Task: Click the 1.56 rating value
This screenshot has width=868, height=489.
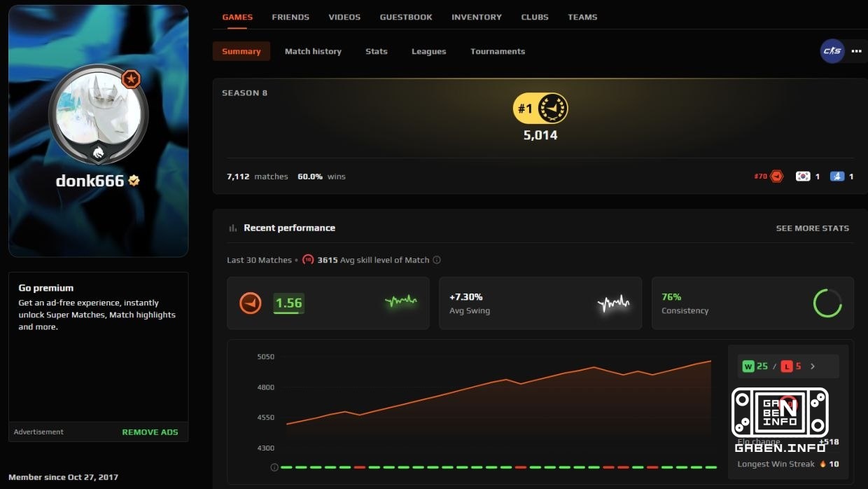Action: (288, 303)
